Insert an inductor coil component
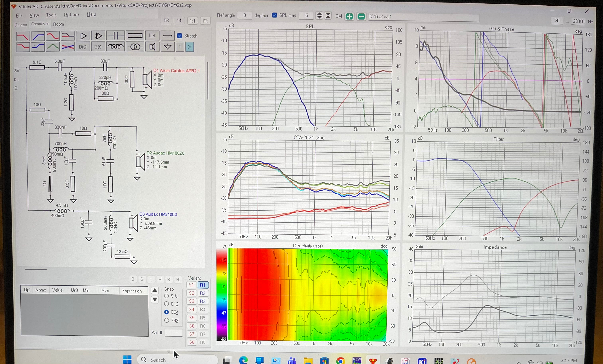 [x=115, y=47]
